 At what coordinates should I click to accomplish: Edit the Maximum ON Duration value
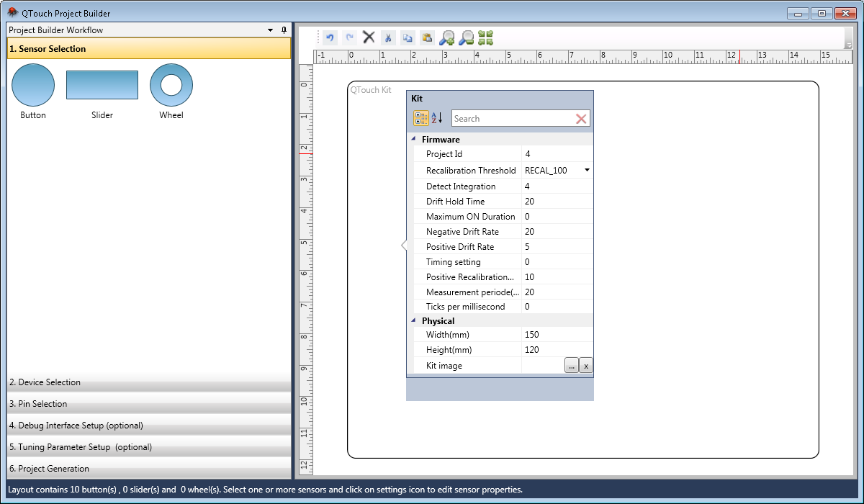pos(557,217)
